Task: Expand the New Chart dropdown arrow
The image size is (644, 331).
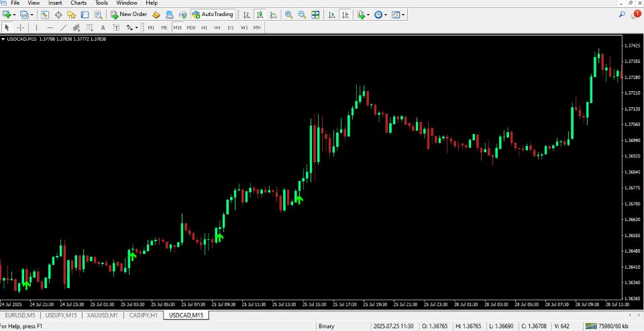Action: [x=14, y=15]
